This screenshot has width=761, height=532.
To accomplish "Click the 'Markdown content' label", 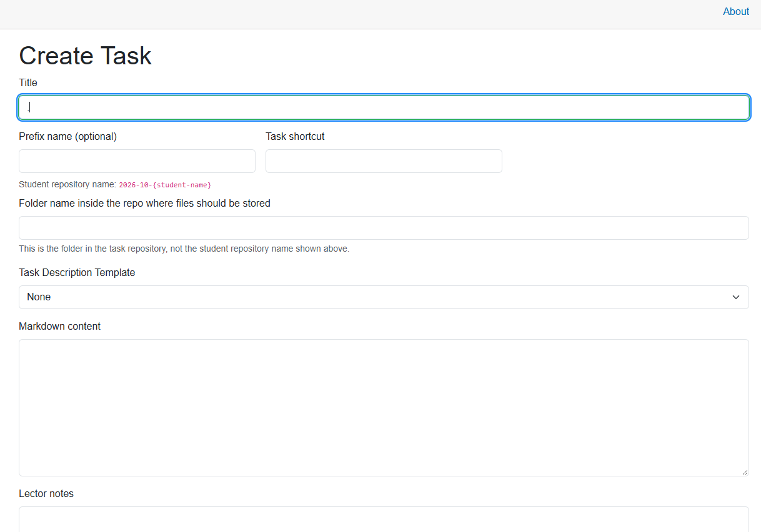I will [x=59, y=326].
